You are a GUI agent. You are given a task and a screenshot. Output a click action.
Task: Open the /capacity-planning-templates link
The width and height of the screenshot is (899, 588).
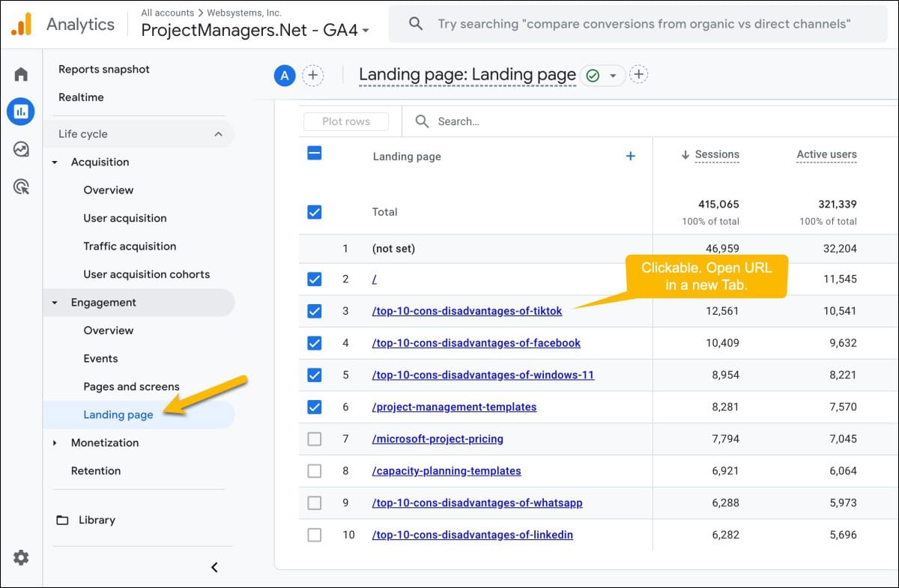point(447,471)
